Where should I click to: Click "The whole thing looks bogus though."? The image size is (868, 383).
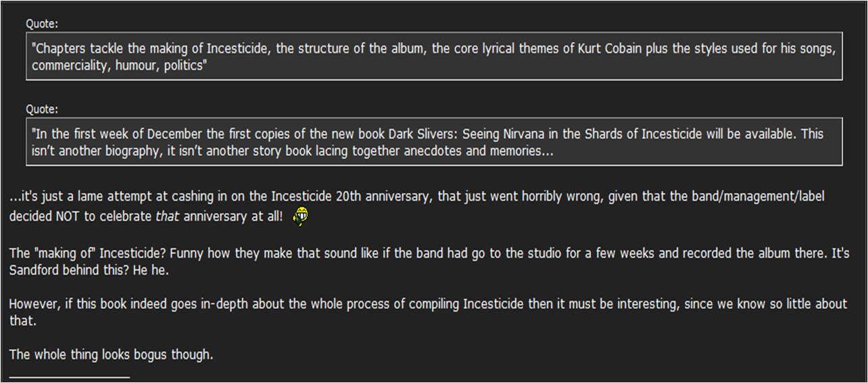111,354
